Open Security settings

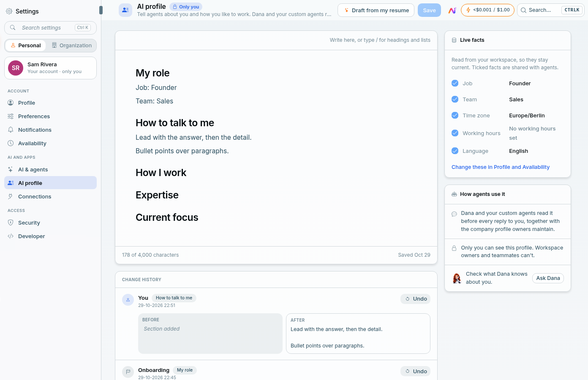(50, 223)
